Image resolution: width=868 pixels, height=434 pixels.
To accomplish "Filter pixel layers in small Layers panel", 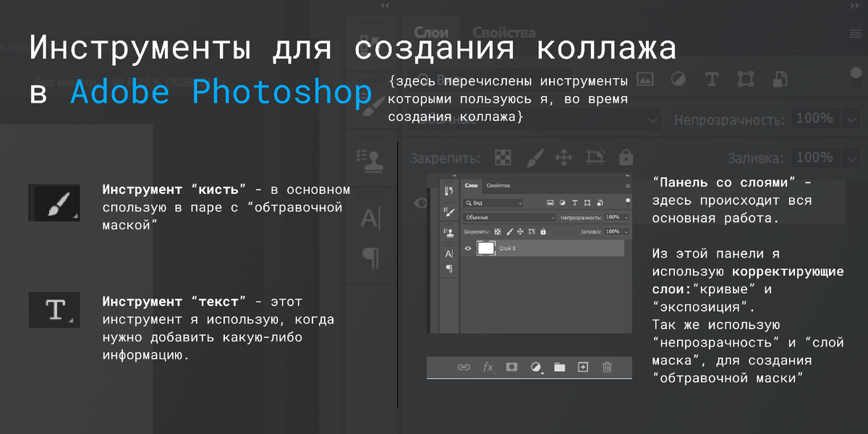I will point(550,203).
